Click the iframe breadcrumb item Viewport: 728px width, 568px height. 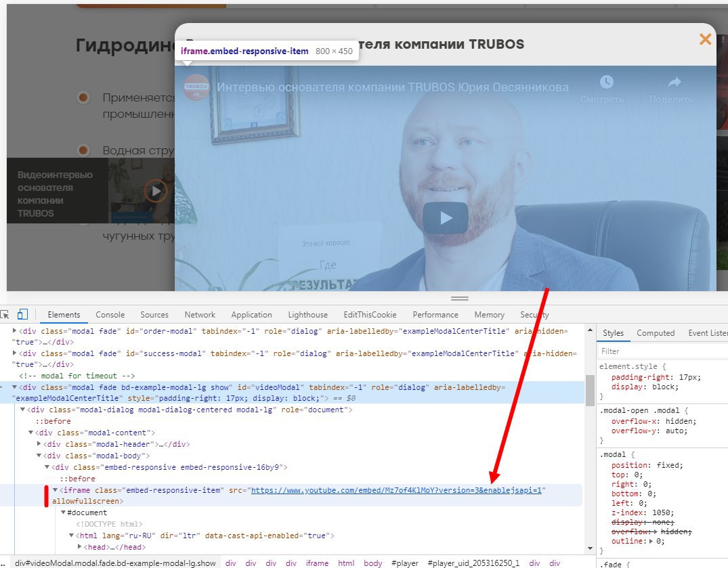click(317, 563)
